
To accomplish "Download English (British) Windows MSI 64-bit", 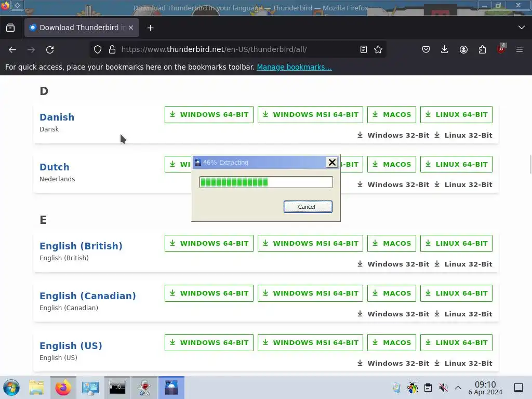I will [311, 244].
